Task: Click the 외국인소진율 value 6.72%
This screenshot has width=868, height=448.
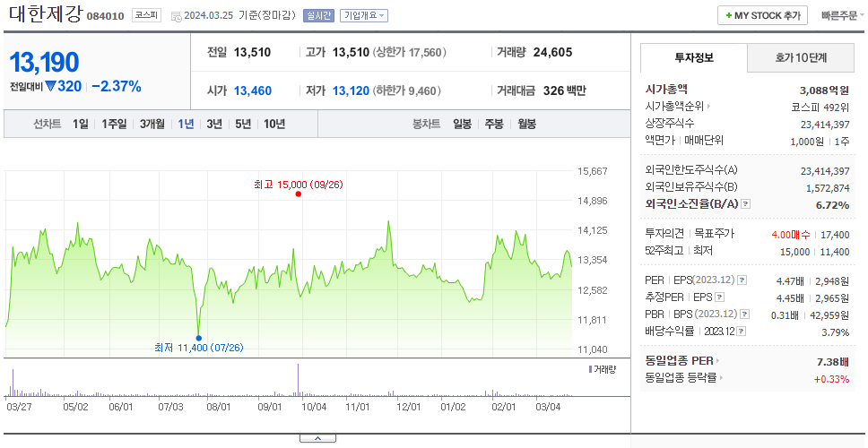Action: pyautogui.click(x=832, y=205)
